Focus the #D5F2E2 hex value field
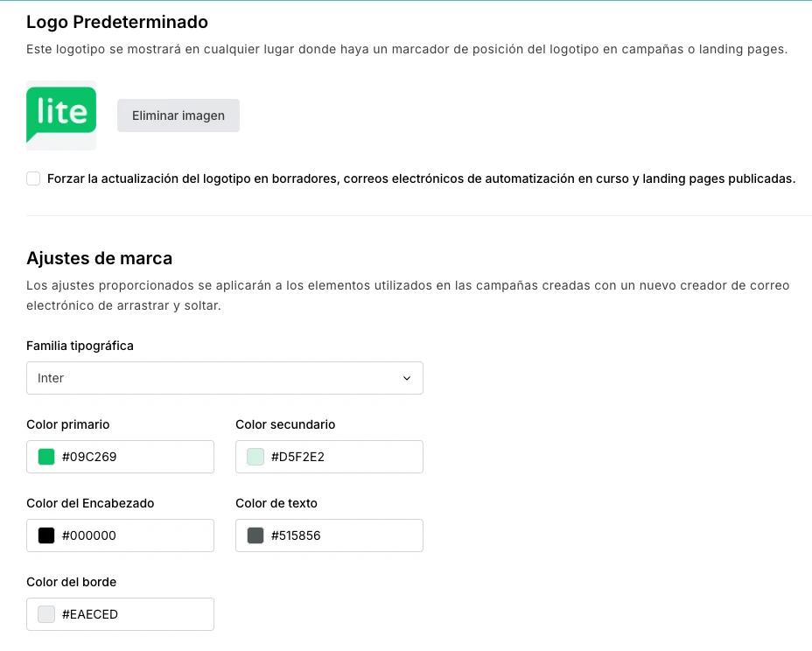The height and width of the screenshot is (651, 812). point(341,457)
